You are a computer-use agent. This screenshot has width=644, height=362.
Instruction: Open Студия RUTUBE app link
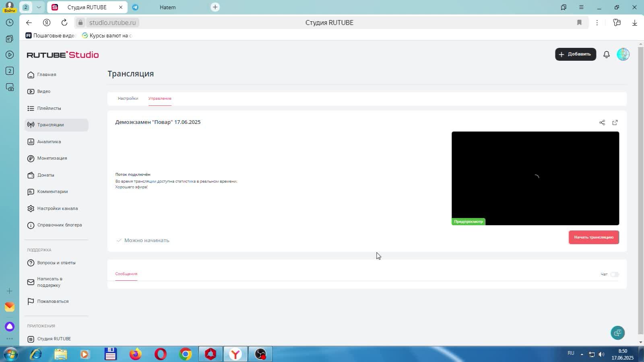56,339
